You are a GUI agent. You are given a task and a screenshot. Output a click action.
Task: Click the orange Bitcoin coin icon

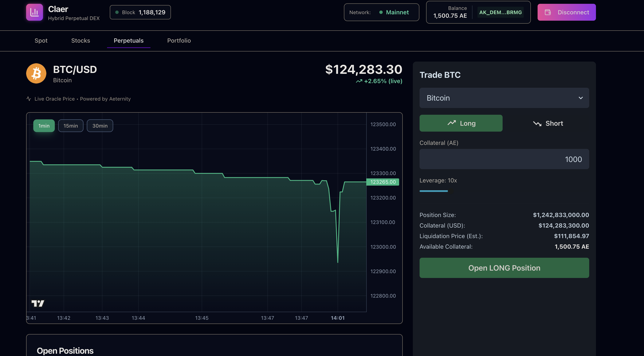point(36,73)
